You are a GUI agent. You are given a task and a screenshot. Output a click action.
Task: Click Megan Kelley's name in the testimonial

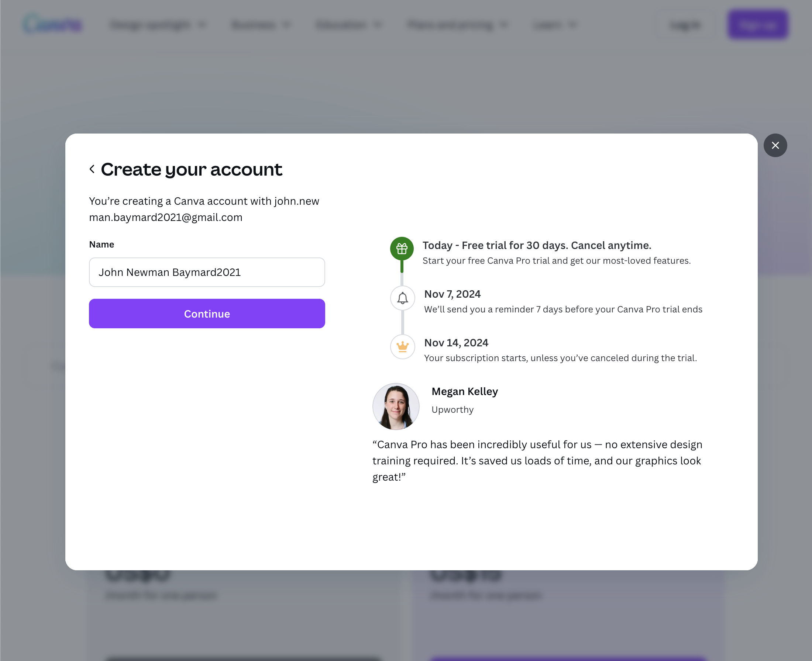coord(464,391)
